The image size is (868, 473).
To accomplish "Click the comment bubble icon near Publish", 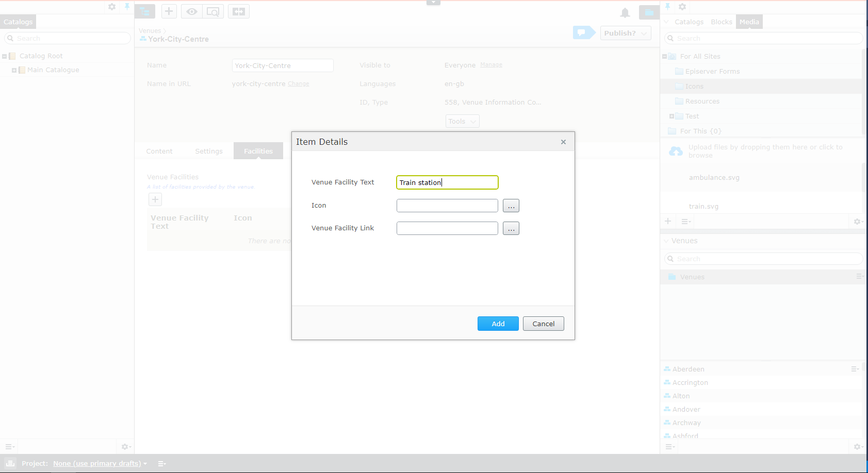I will coord(583,32).
